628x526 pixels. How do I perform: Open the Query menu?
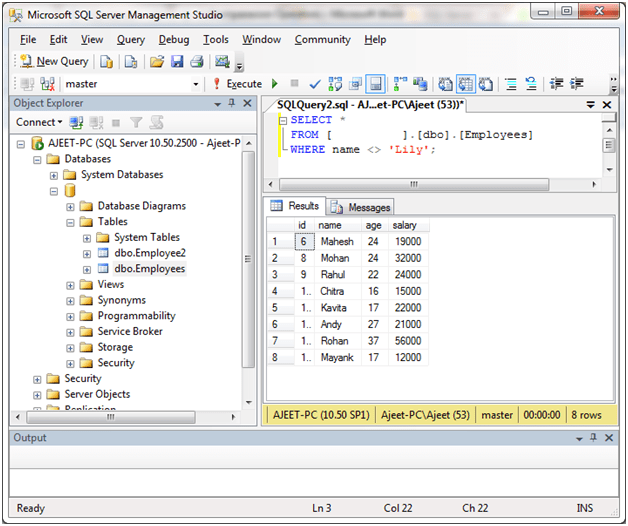coord(131,40)
